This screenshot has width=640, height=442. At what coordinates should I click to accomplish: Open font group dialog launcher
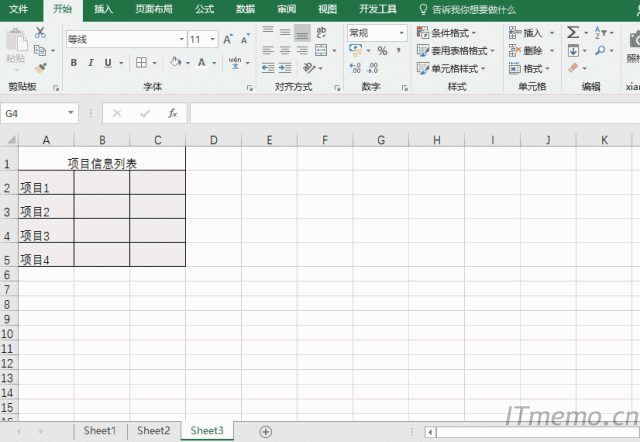click(250, 88)
